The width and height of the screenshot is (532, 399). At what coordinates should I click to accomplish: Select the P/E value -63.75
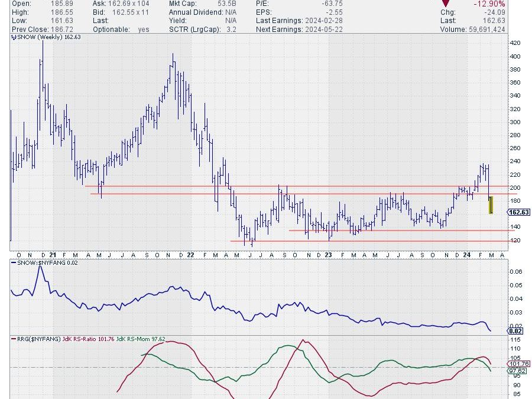[332, 4]
